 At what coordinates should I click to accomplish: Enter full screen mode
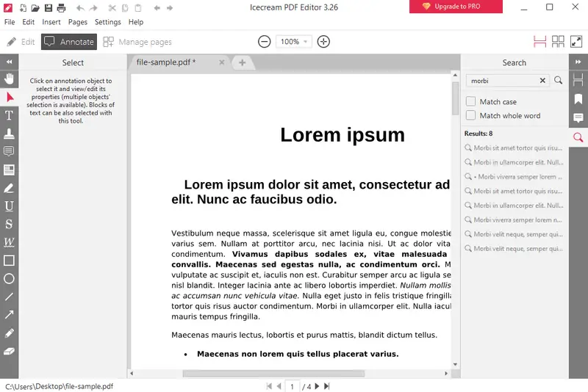tap(576, 42)
